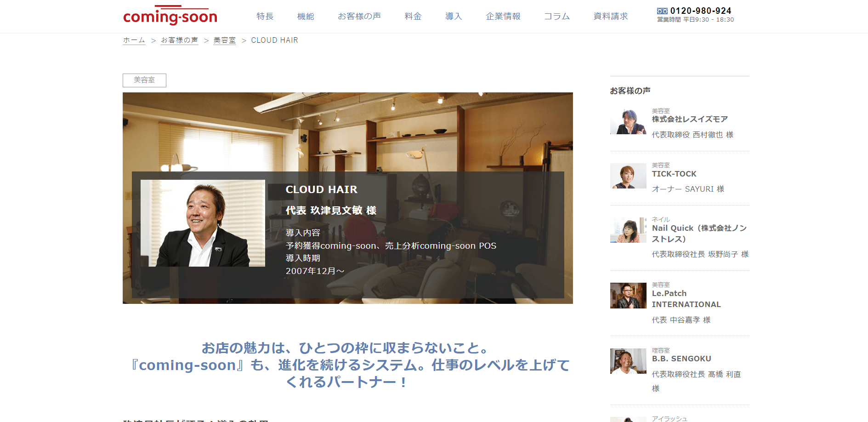Click the CLOUD HAIR representative portrait
The image size is (868, 422).
point(203,223)
